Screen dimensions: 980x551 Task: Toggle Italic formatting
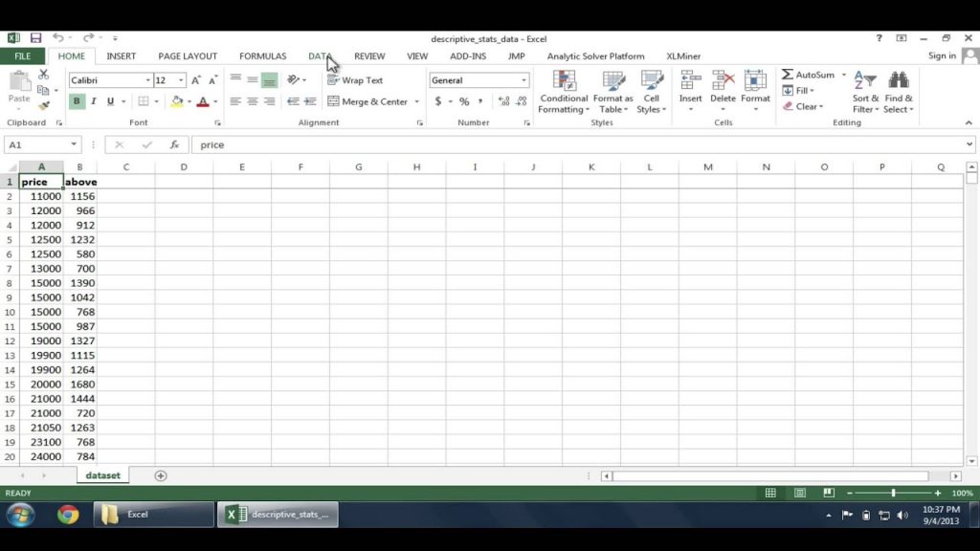click(x=94, y=101)
